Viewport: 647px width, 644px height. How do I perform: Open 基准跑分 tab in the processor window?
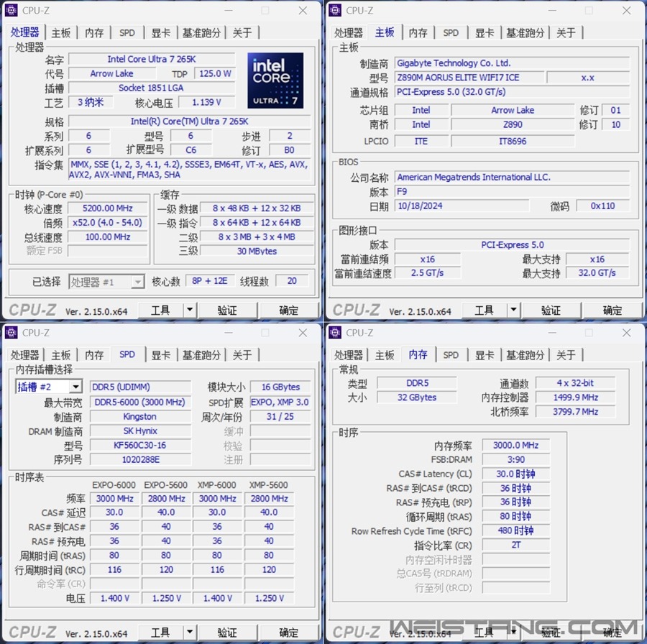[201, 32]
